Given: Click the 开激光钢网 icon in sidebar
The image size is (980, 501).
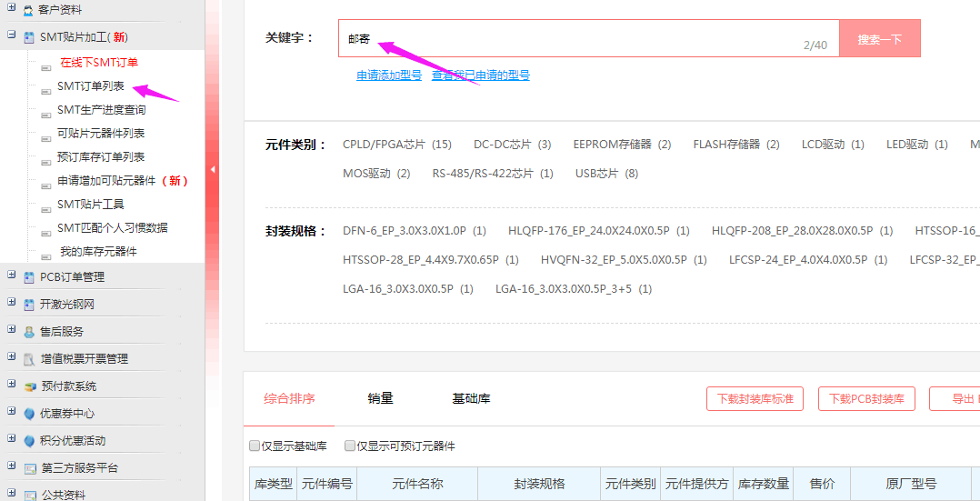Looking at the screenshot, I should coord(29,305).
